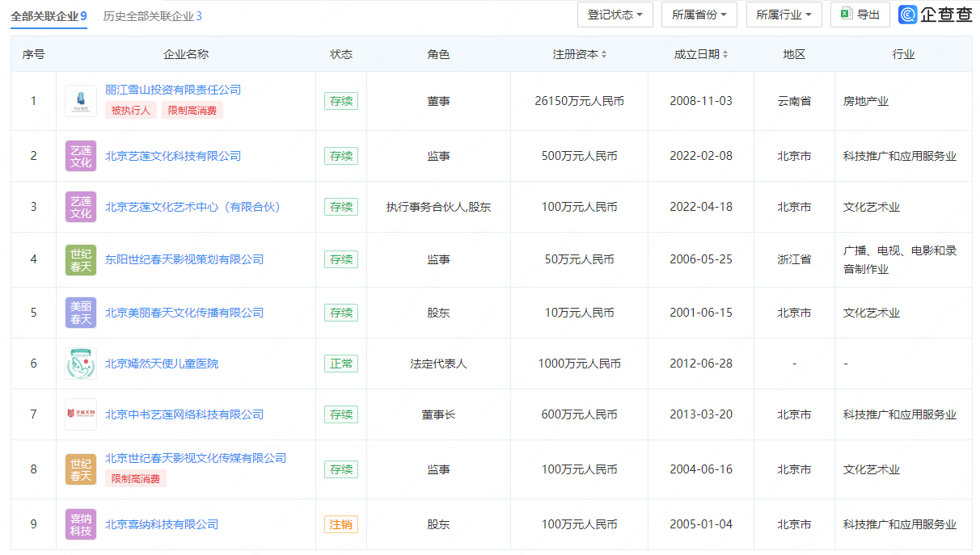Viewport: 980px width, 555px height.
Task: Click the 2001-06-15 founding date cell
Action: (701, 313)
